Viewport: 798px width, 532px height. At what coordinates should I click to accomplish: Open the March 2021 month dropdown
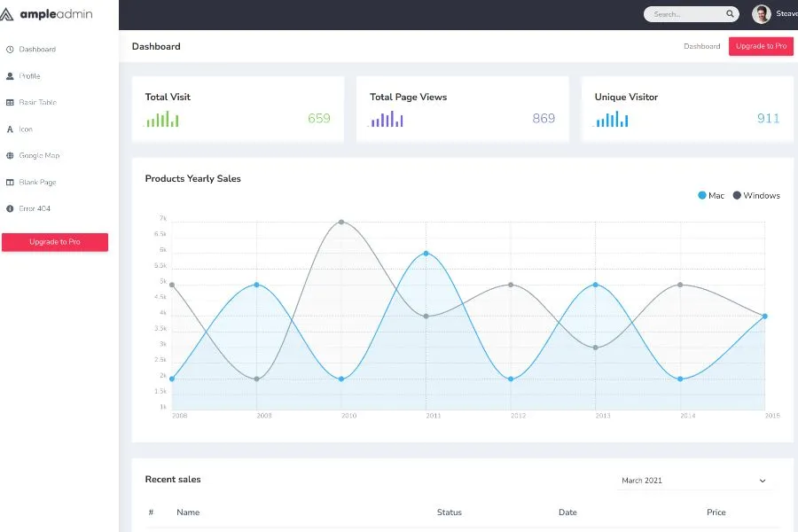[694, 481]
